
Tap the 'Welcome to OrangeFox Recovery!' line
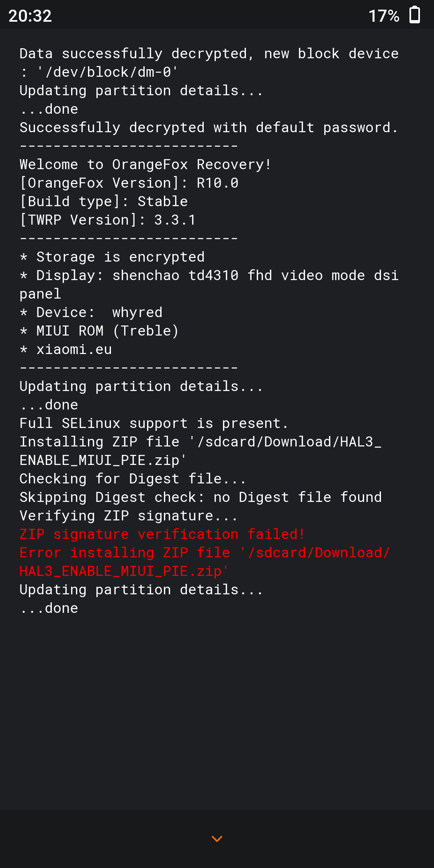click(145, 164)
